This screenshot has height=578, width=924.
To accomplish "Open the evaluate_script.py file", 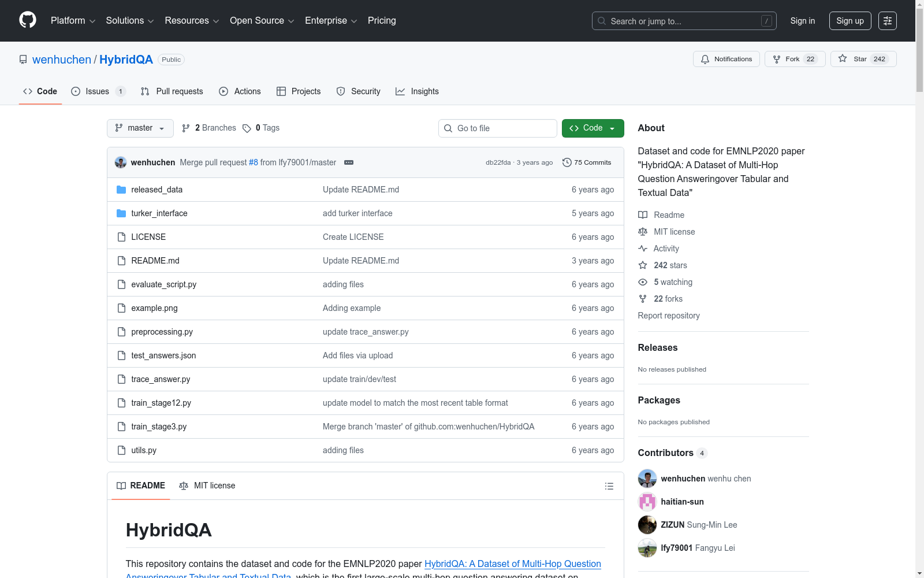I will click(164, 284).
